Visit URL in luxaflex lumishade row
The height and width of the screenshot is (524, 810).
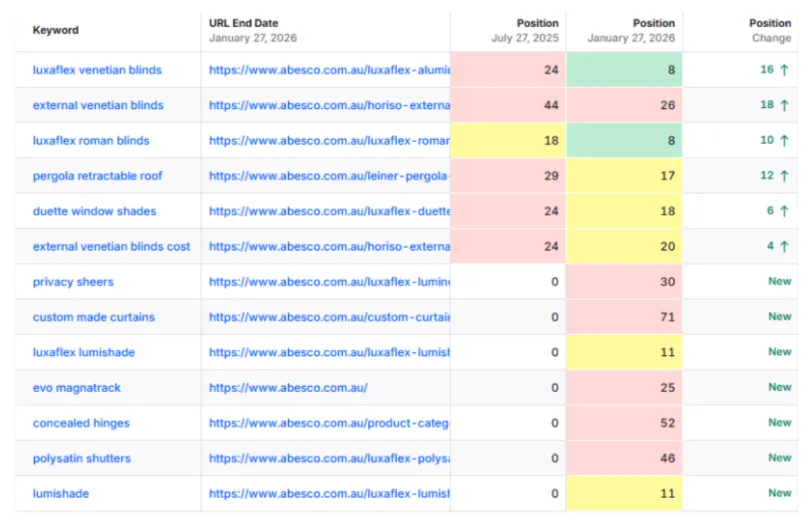[x=329, y=352]
